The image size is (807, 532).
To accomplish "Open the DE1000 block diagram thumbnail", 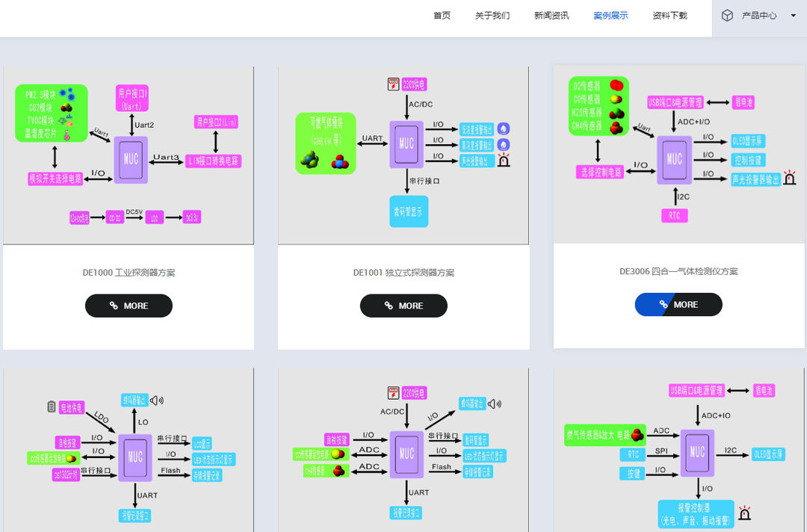I will click(129, 155).
